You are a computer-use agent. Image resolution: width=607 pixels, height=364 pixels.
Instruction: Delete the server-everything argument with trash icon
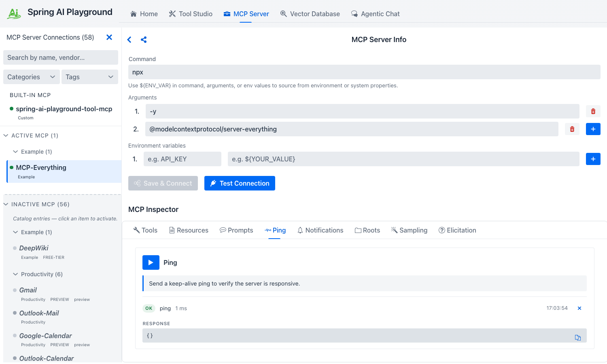[572, 129]
